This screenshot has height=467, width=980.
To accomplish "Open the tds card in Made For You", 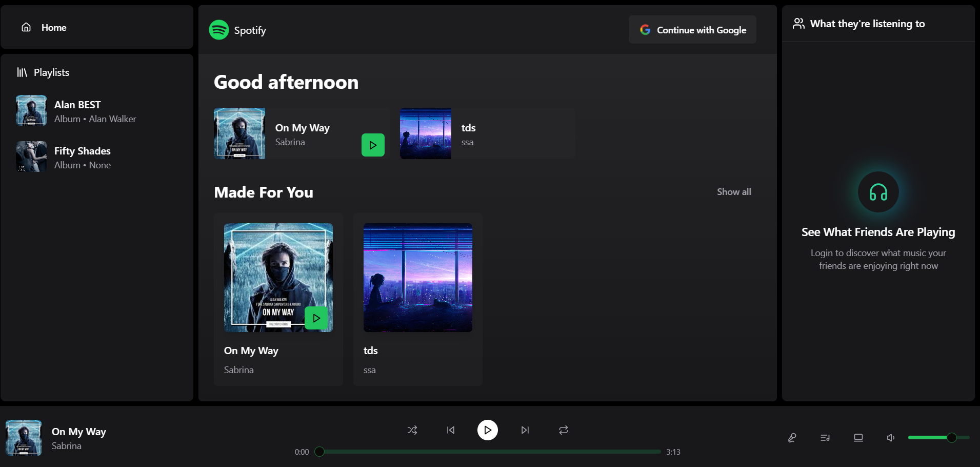I will (418, 299).
